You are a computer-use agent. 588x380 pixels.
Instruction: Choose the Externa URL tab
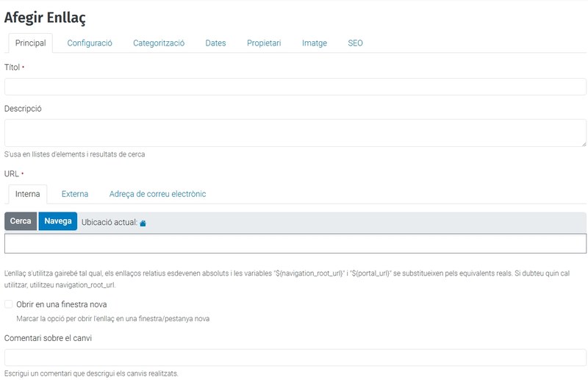point(75,194)
